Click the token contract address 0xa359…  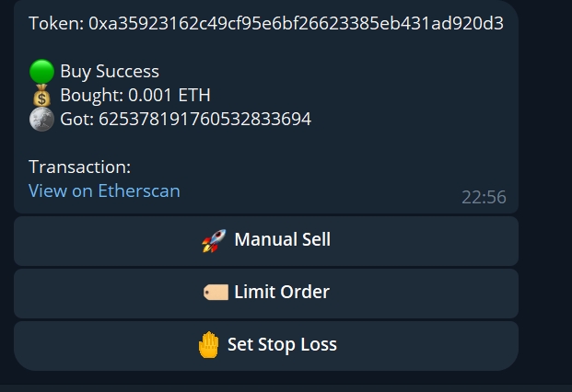[x=296, y=23]
